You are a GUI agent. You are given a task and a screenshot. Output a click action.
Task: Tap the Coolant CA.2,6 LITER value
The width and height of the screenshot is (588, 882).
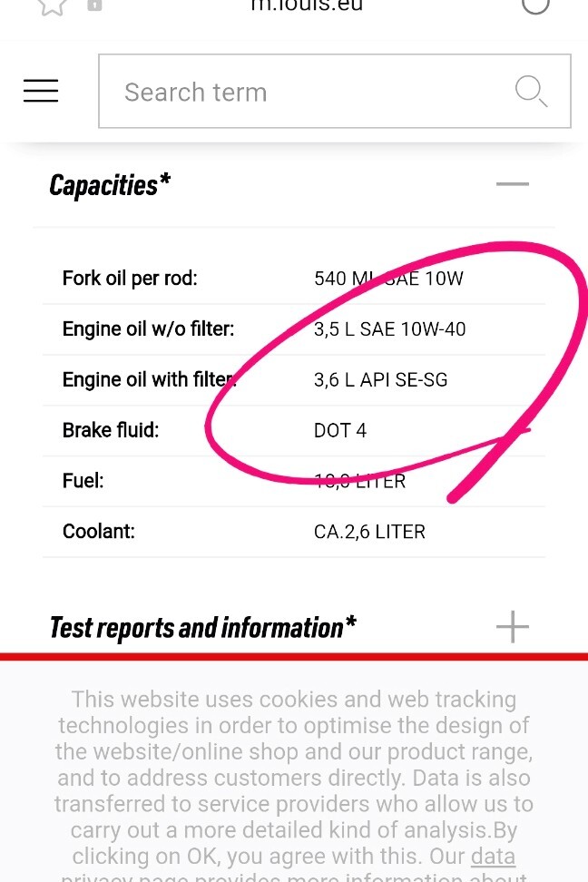tap(369, 532)
